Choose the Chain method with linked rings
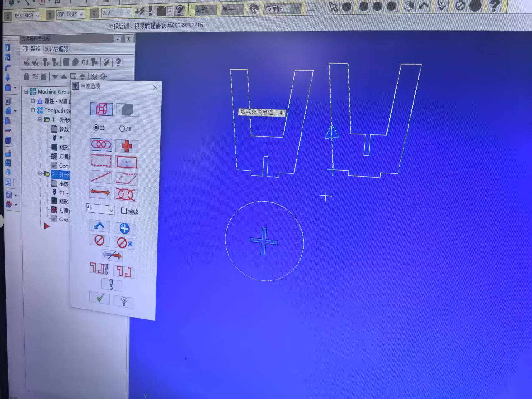 click(x=101, y=144)
